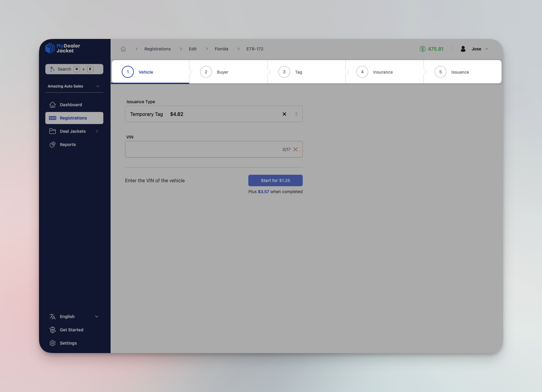The width and height of the screenshot is (542, 392).
Task: Click the green dollar balance icon
Action: click(x=422, y=49)
